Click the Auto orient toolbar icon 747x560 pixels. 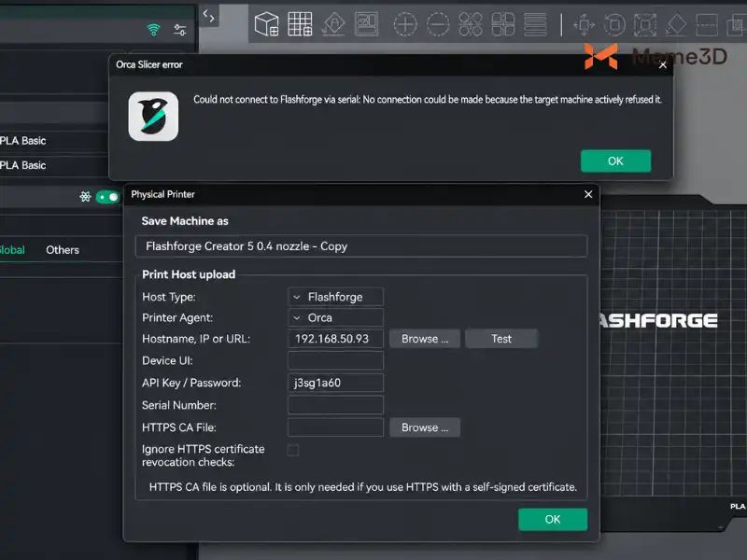(x=333, y=24)
